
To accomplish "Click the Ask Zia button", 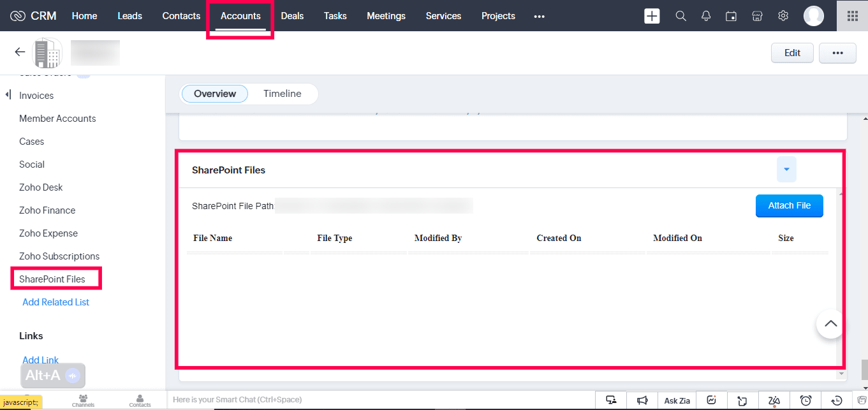I will click(x=677, y=400).
